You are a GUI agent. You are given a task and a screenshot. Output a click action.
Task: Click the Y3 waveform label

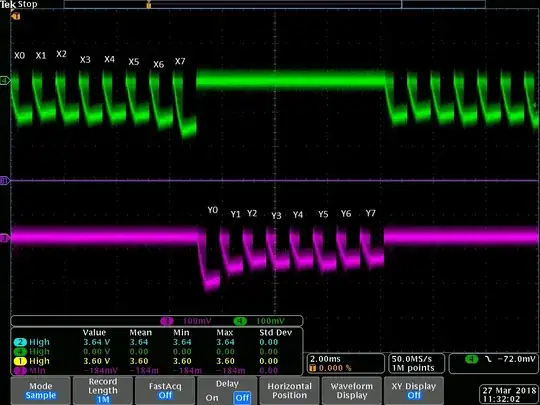[276, 216]
